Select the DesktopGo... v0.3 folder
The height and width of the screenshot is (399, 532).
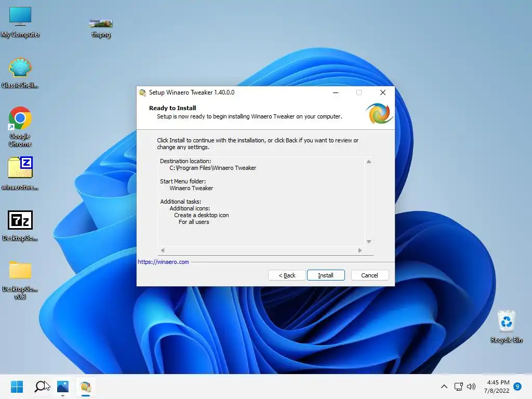(x=20, y=280)
